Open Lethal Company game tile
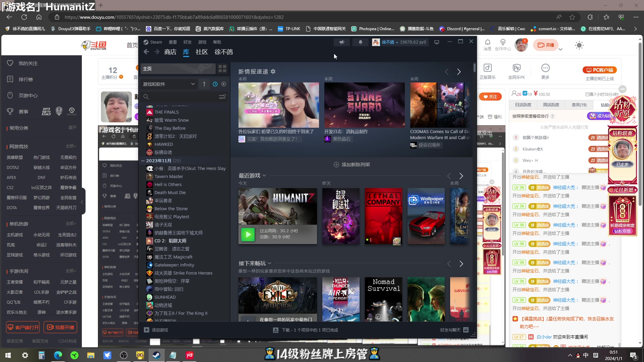This screenshot has height=362, width=644. pyautogui.click(x=383, y=216)
